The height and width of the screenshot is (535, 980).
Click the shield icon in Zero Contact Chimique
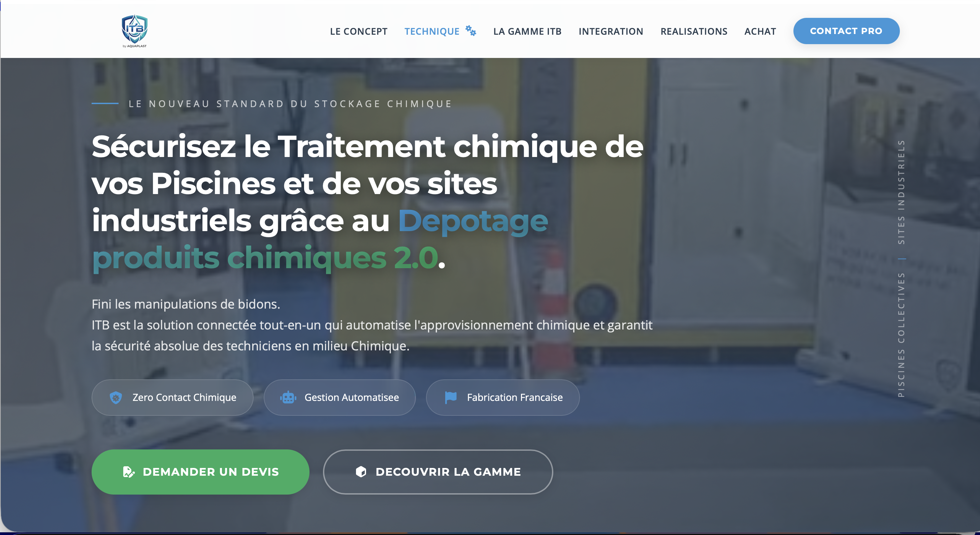coord(116,397)
